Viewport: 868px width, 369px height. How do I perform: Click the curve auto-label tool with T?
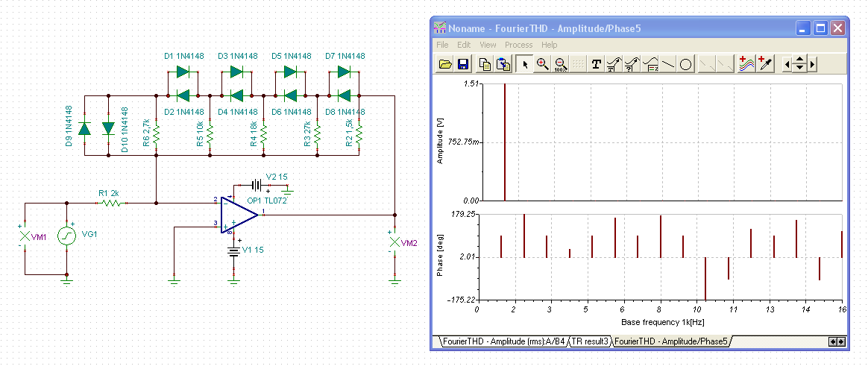[614, 65]
